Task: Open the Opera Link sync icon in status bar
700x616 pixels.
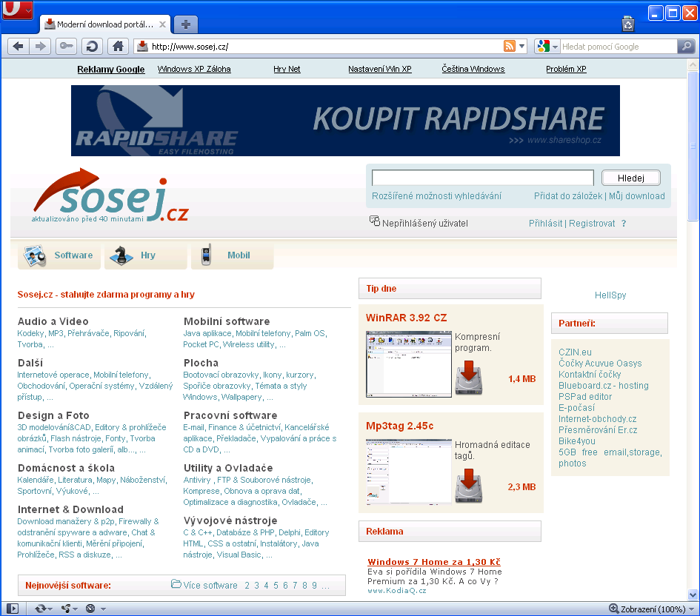Action: tap(40, 609)
